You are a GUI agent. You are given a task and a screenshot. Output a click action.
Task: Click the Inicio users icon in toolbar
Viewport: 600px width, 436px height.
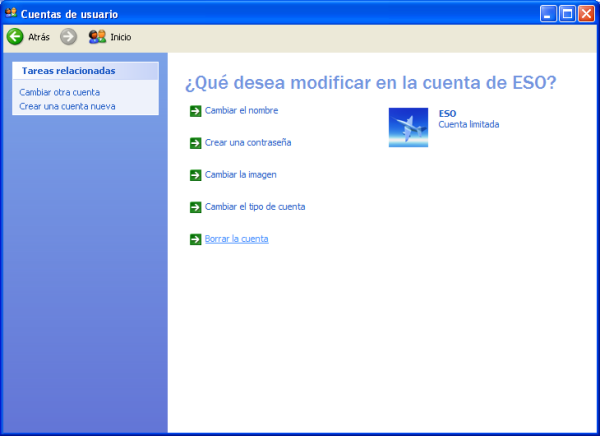97,37
